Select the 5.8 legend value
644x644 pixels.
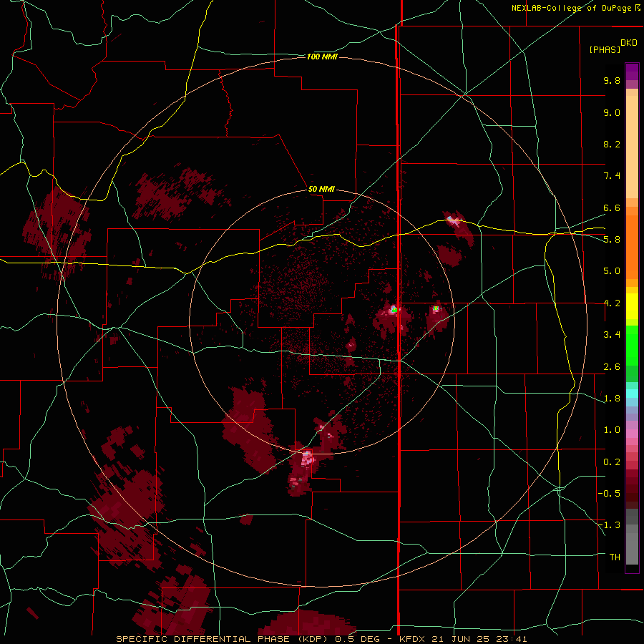pos(612,240)
